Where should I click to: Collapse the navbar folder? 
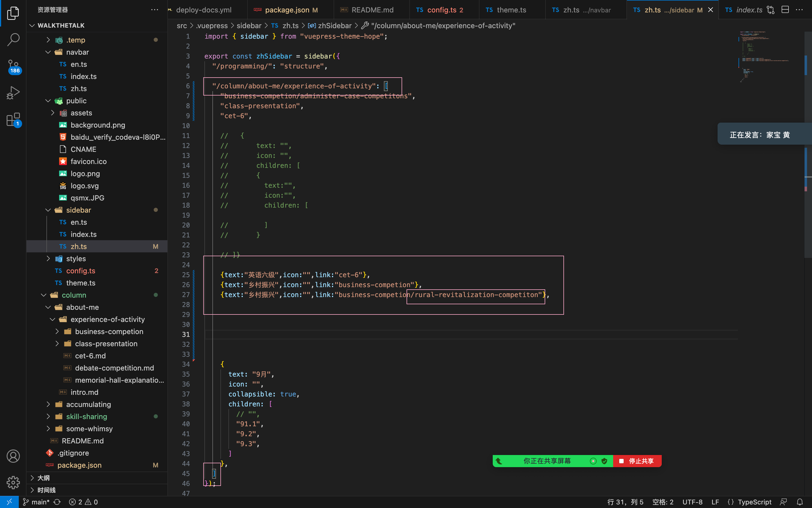[48, 52]
